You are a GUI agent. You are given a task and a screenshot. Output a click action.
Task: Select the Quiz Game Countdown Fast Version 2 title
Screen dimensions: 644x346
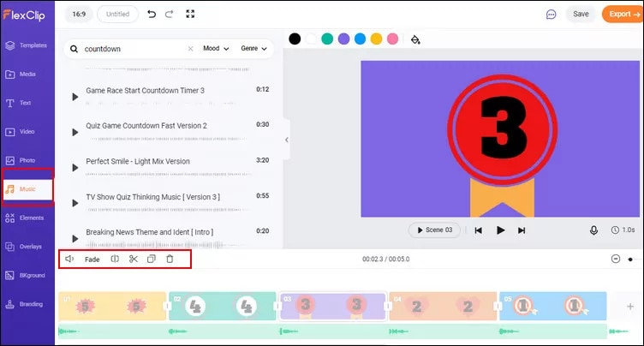tap(146, 126)
